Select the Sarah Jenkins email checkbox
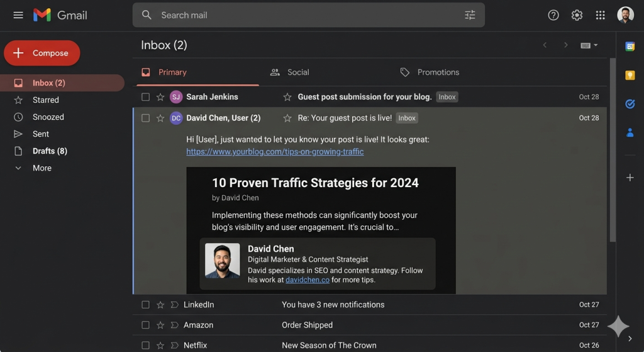Screen dimensions: 644x352 (x=146, y=97)
